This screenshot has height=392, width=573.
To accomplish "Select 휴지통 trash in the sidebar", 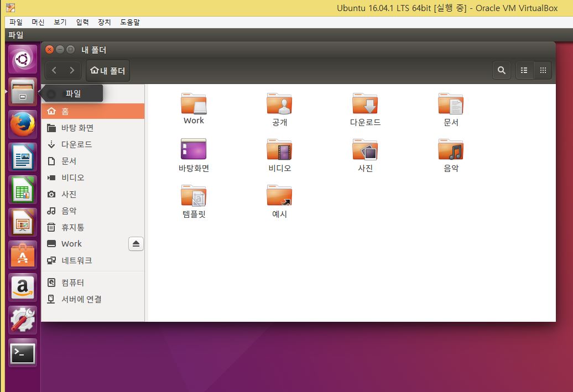I will [x=72, y=227].
